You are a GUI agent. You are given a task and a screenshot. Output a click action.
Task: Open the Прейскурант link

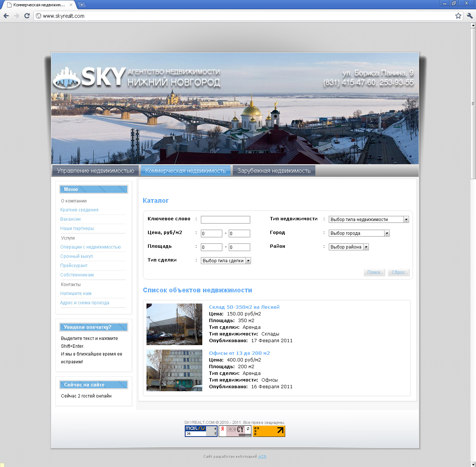[74, 266]
